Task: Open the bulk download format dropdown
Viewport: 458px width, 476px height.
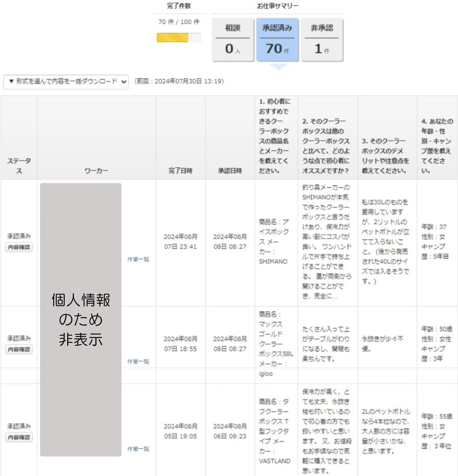Action: [x=66, y=81]
